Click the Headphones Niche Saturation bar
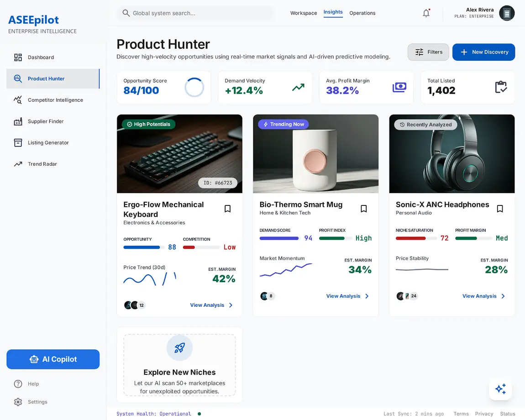 click(416, 238)
